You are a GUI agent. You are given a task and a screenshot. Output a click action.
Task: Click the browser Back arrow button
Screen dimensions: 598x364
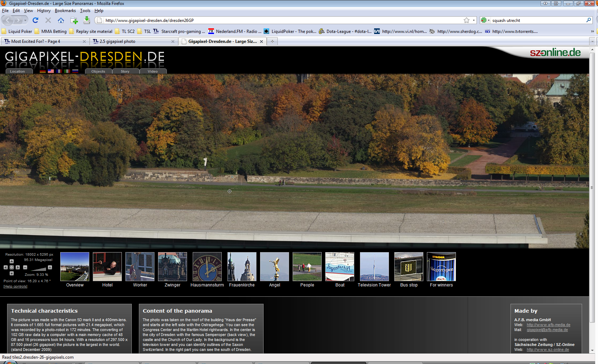click(8, 21)
